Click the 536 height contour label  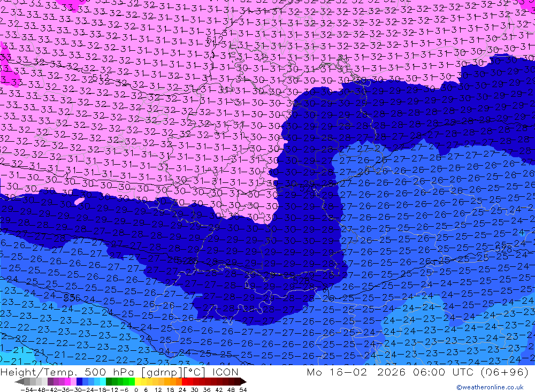(72, 298)
